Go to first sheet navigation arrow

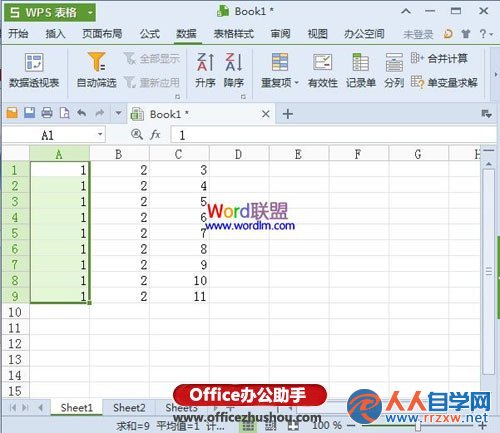coord(13,407)
